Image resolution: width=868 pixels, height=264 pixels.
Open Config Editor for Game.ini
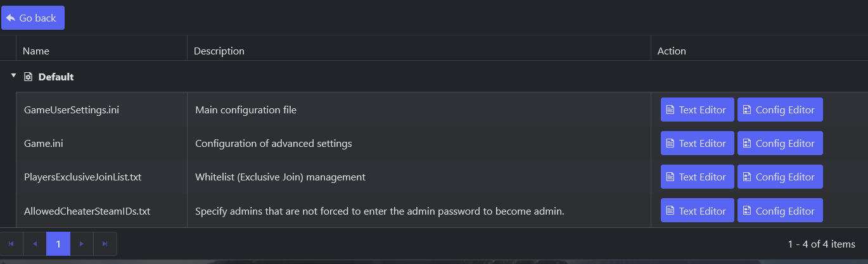[780, 143]
